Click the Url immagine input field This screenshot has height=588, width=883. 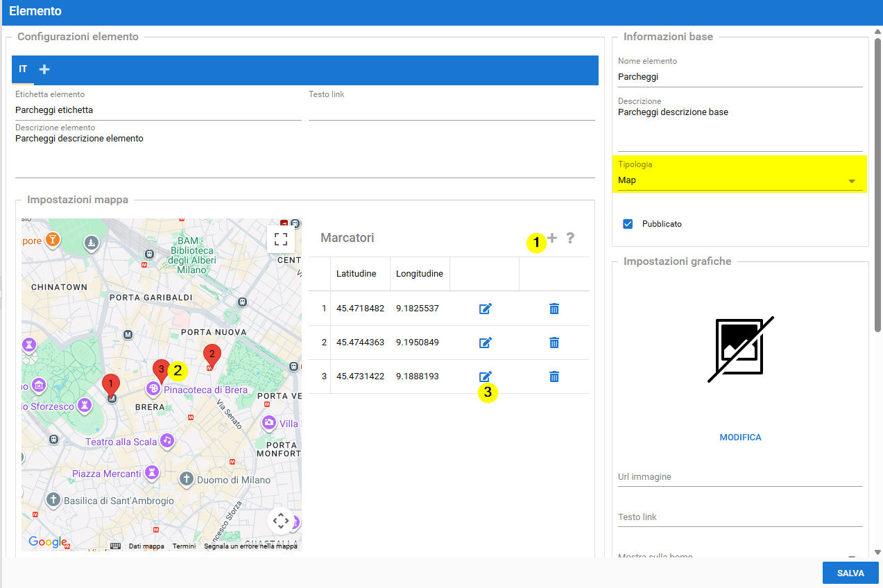(x=739, y=477)
